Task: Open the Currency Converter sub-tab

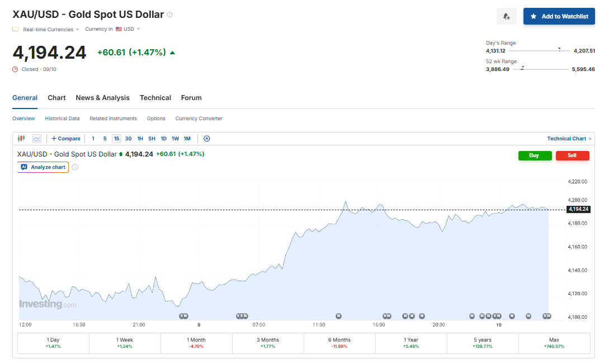Action: (x=199, y=119)
